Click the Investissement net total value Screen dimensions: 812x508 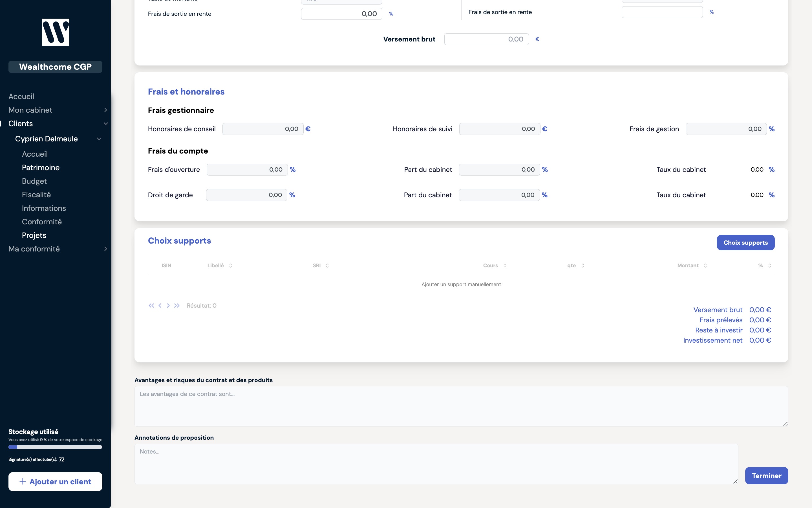(x=760, y=340)
